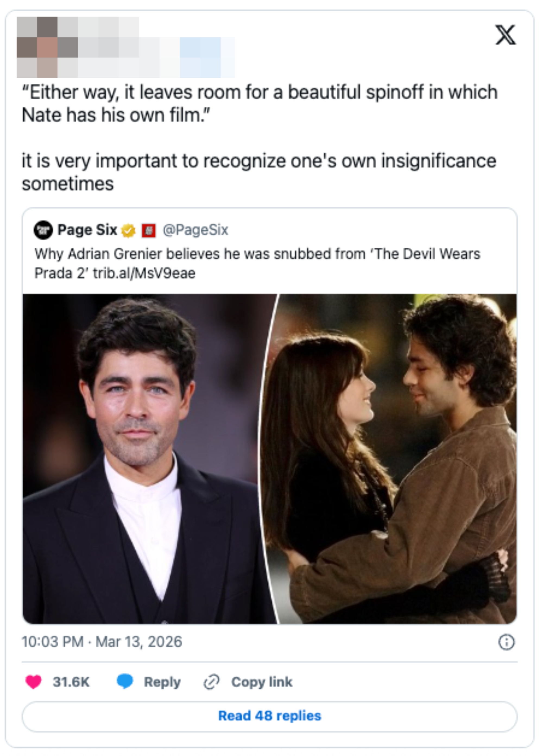Click the Reply label
The image size is (543, 756).
click(x=162, y=682)
